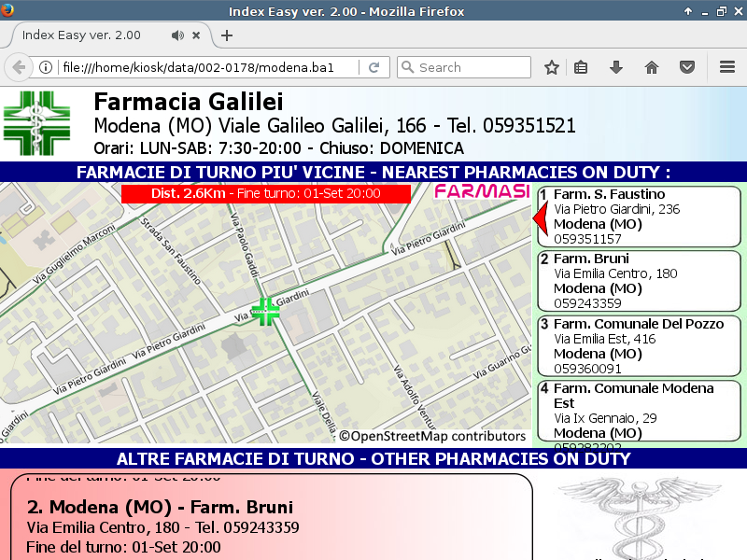Show site information icon in the address bar

tap(45, 67)
